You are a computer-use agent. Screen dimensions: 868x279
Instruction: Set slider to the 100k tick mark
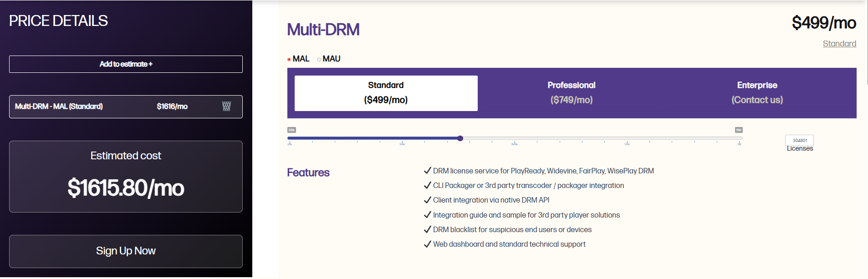coord(402,143)
